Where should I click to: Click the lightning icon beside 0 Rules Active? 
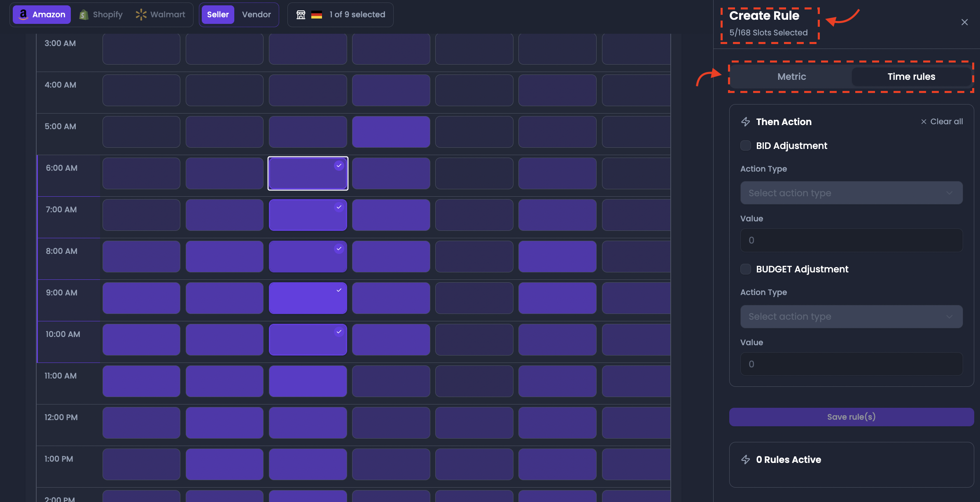[x=746, y=460]
